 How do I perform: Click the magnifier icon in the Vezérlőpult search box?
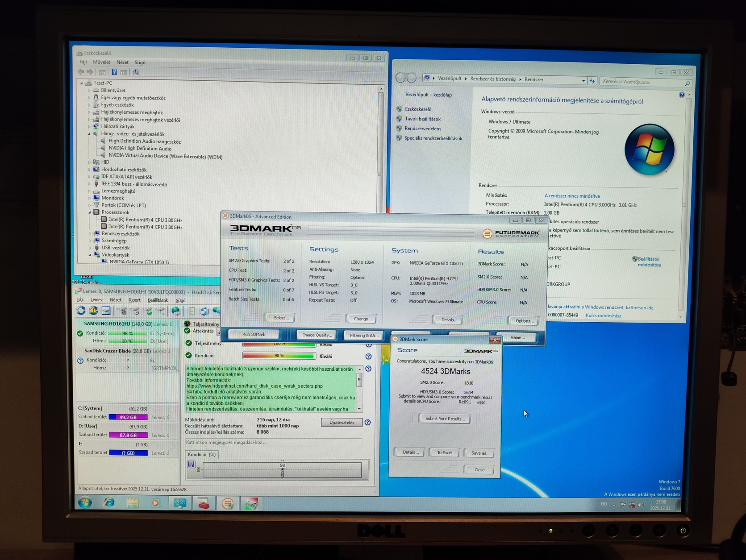pos(688,83)
